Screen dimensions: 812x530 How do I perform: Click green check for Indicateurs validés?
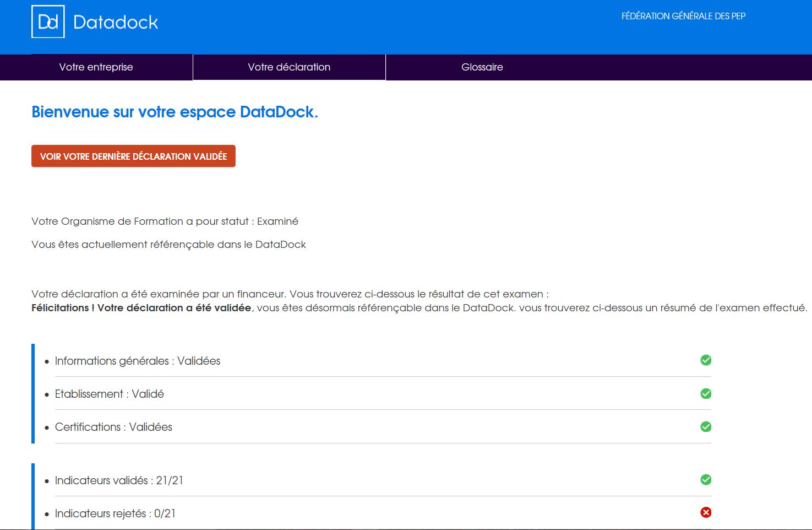(x=706, y=480)
